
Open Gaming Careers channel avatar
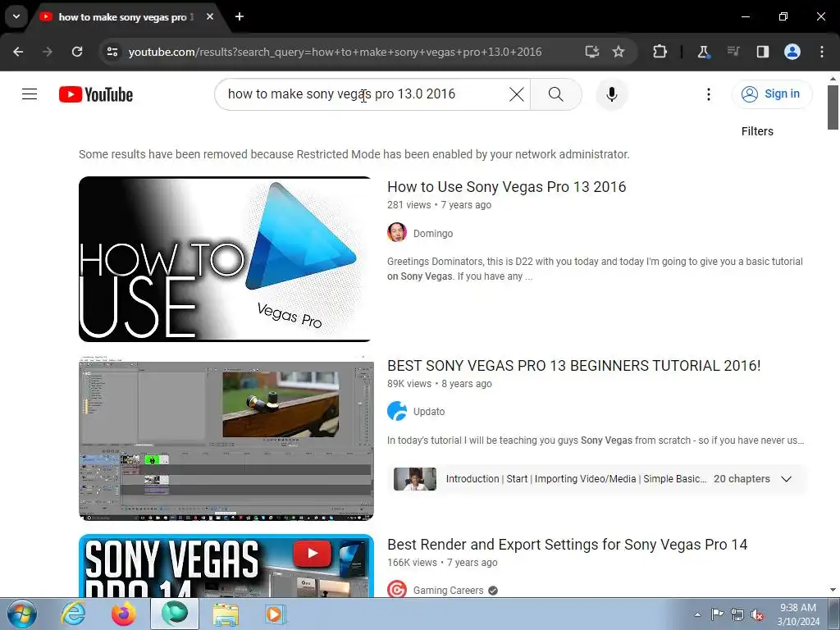396,589
